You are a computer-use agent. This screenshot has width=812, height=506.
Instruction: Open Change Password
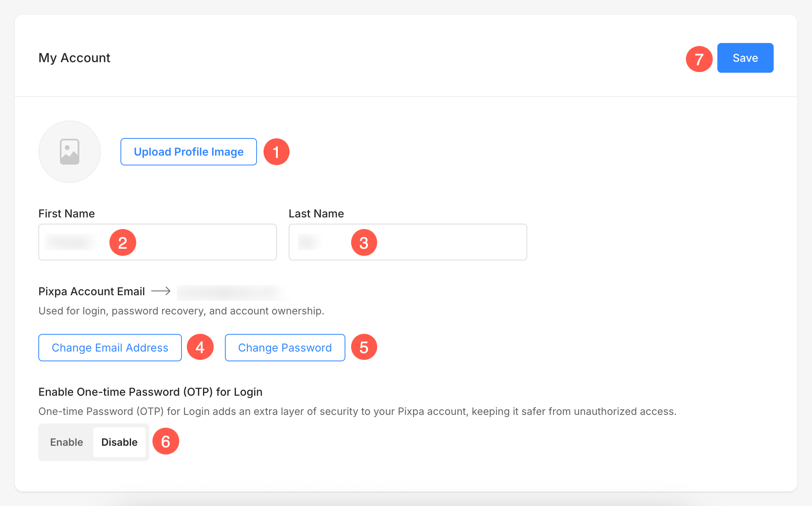coord(285,348)
